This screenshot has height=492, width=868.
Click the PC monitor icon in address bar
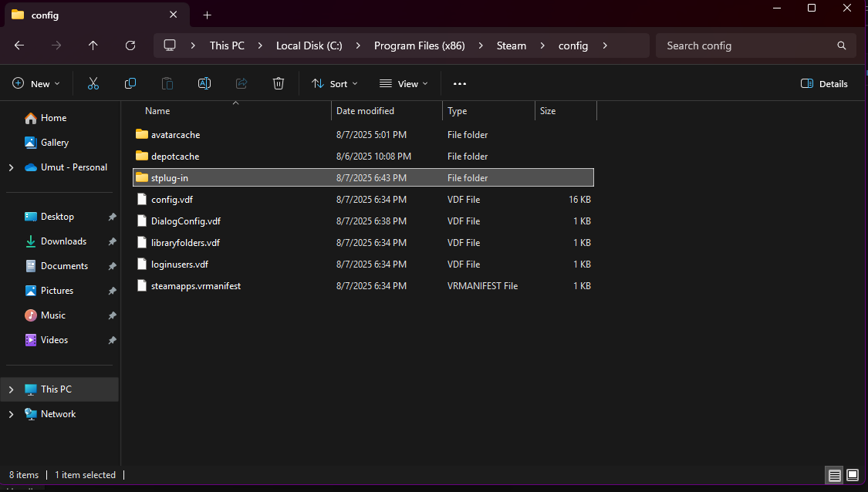pyautogui.click(x=170, y=45)
